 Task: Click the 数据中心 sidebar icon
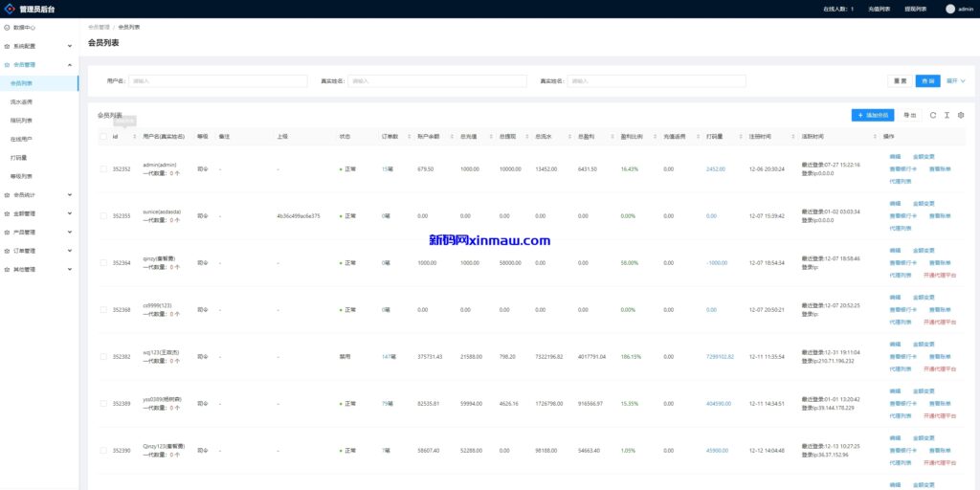pyautogui.click(x=7, y=28)
